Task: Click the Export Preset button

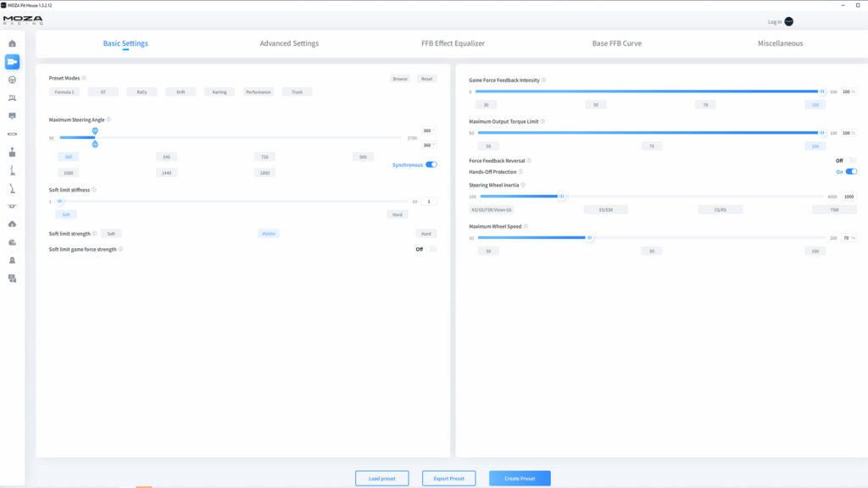Action: click(449, 478)
